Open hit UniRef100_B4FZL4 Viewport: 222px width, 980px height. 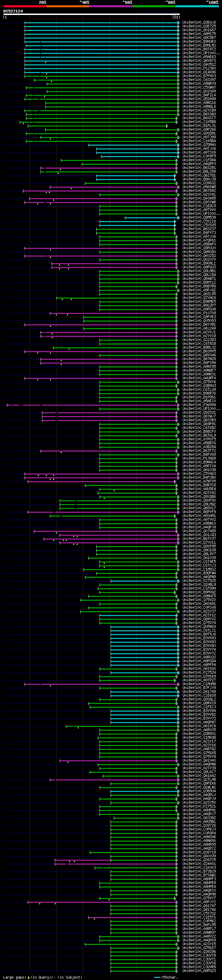[x=199, y=95]
